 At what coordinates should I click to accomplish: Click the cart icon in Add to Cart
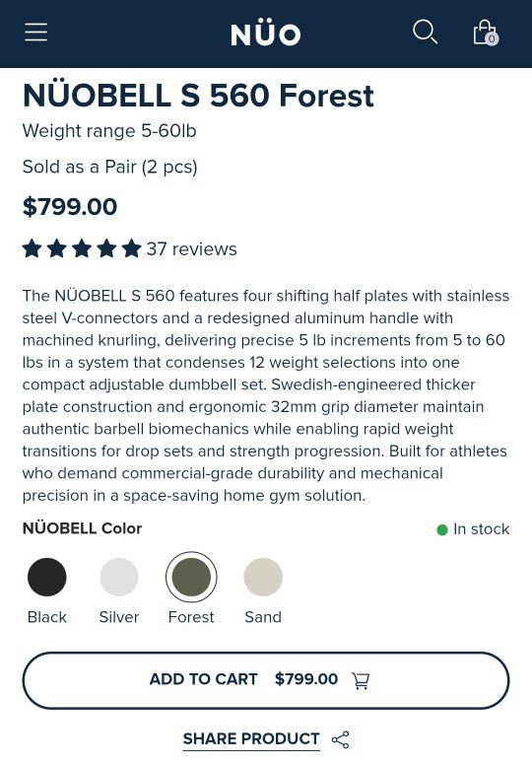[361, 680]
